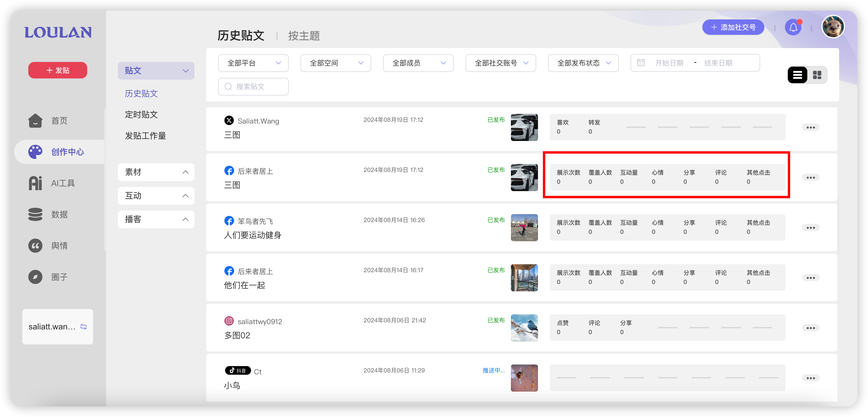Switch to list view layout
This screenshot has width=868, height=417.
(797, 75)
